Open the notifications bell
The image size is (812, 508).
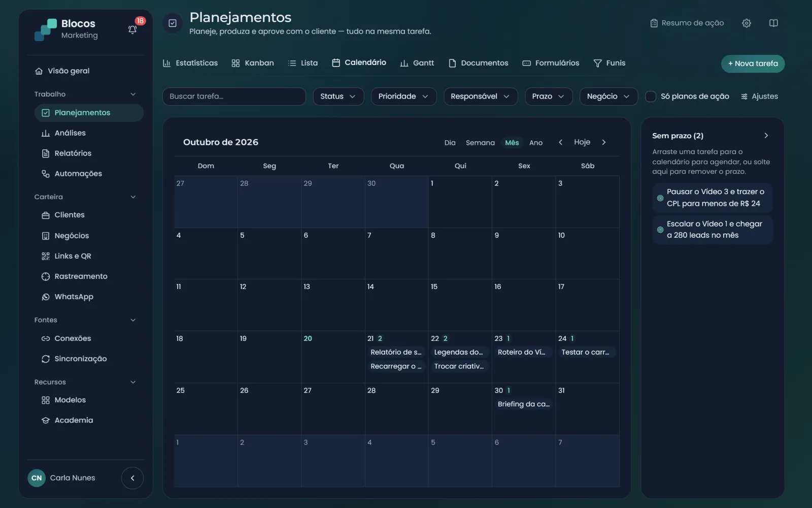(132, 29)
